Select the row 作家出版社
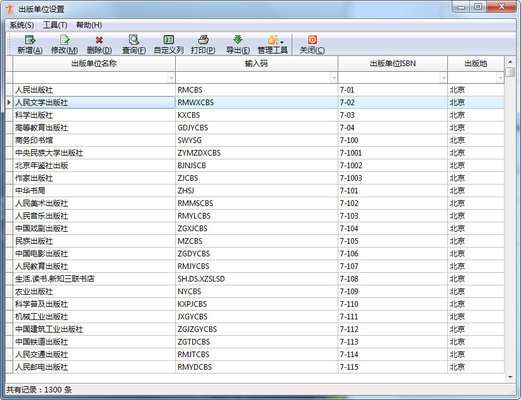The height and width of the screenshot is (400, 521). coord(258,178)
